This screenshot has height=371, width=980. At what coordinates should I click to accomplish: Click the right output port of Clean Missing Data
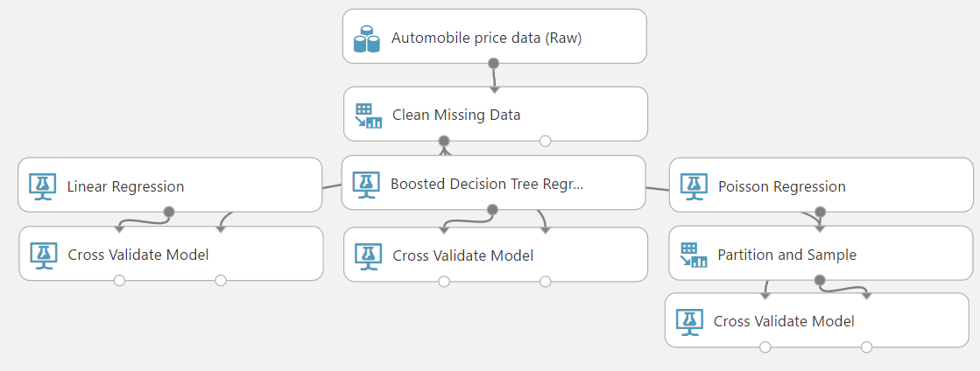click(x=546, y=141)
